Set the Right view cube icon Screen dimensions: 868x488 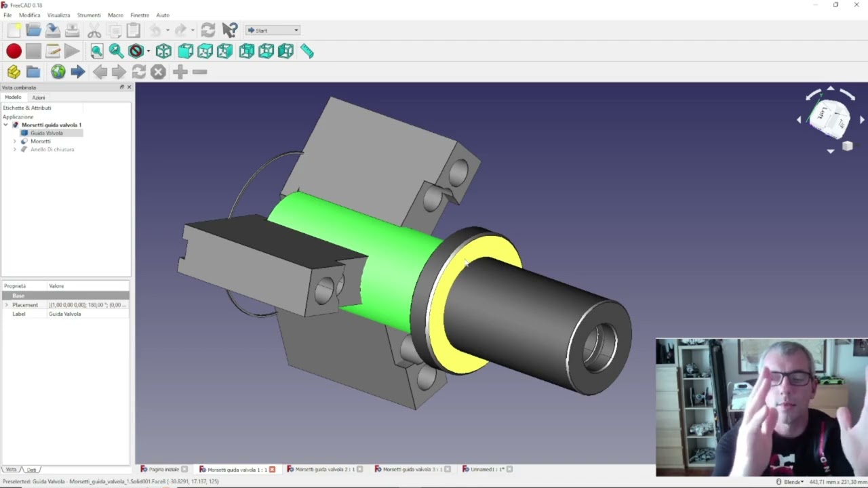[x=224, y=51]
